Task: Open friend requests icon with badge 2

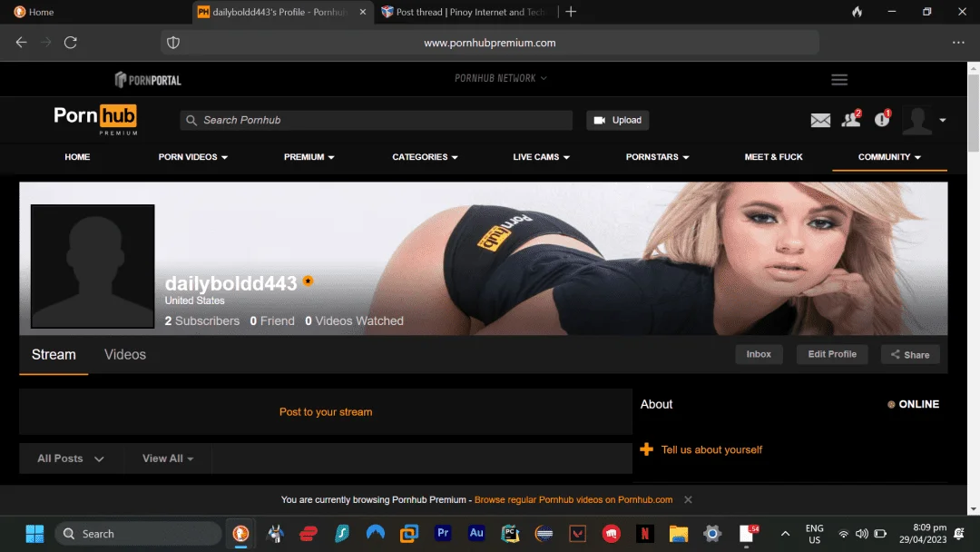Action: pos(851,119)
